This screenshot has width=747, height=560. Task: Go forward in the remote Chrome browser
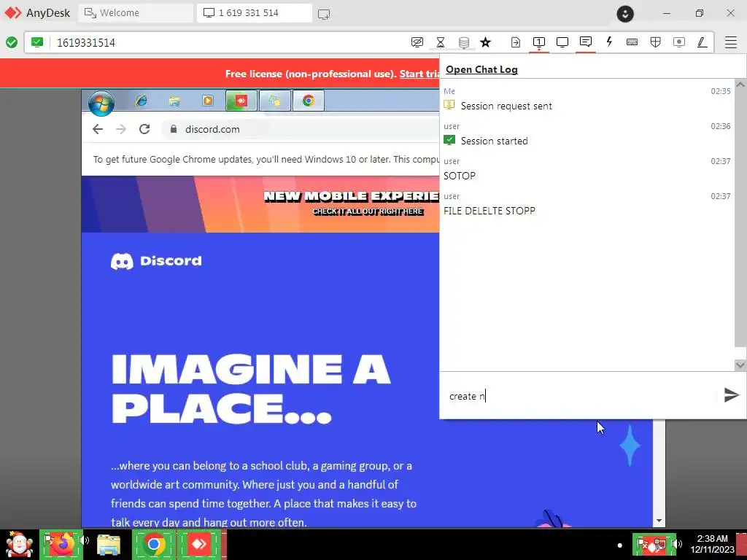(121, 129)
